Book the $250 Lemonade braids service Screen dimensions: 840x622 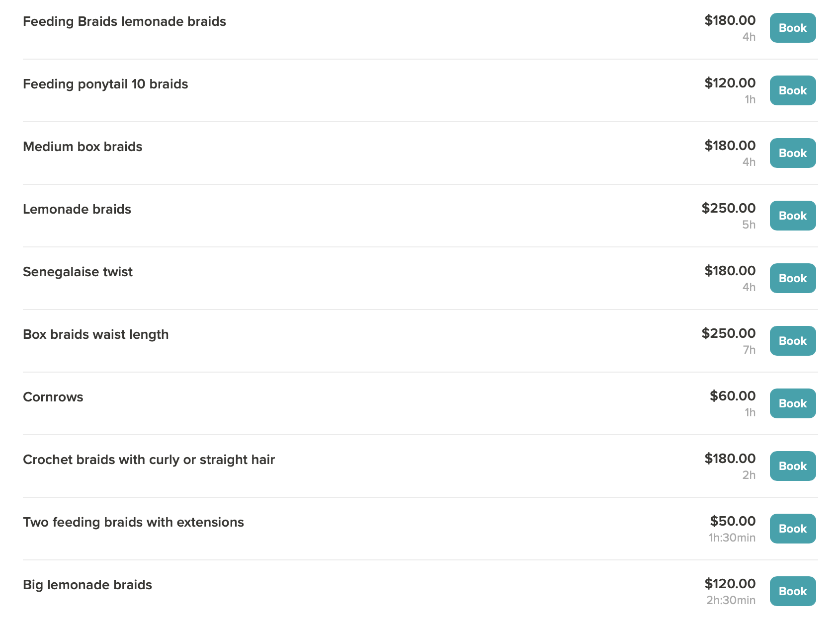click(x=793, y=216)
